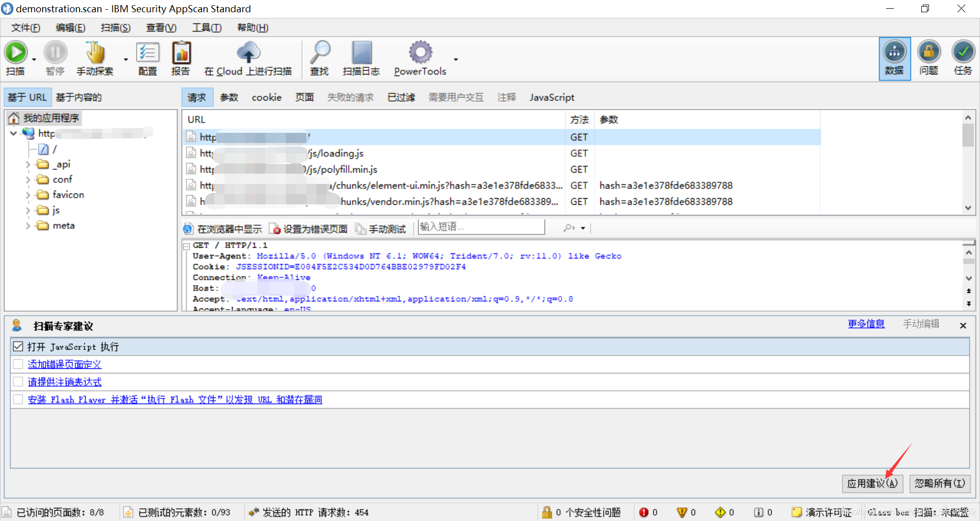Viewport: 980px width, 521px height.
Task: Click scroll down arrow of request viewer
Action: pyautogui.click(x=969, y=278)
